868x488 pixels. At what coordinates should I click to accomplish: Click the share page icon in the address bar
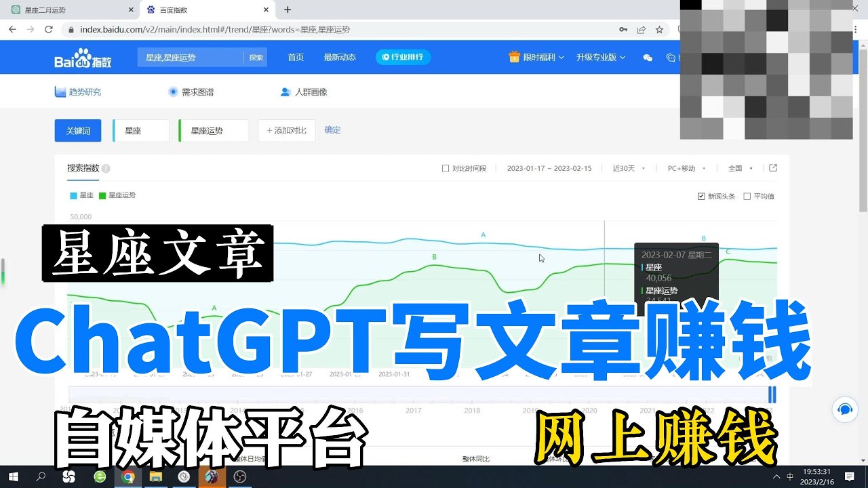coord(642,30)
